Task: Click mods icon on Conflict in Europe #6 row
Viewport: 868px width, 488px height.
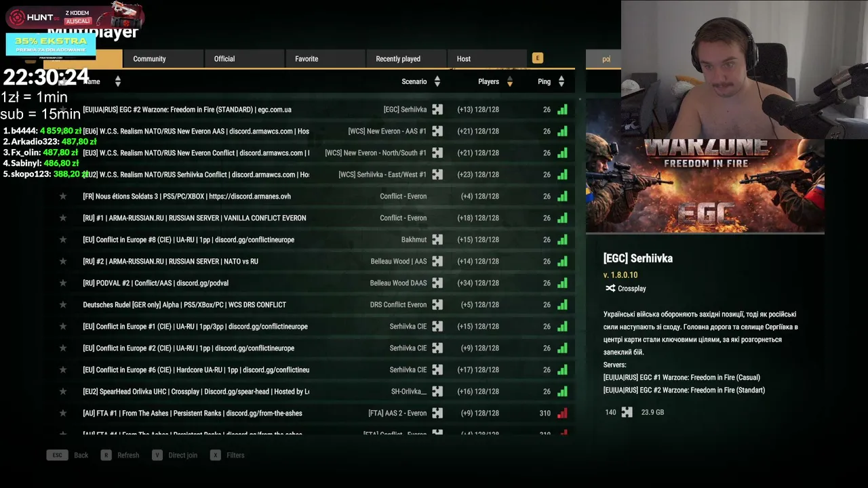Action: coord(437,370)
